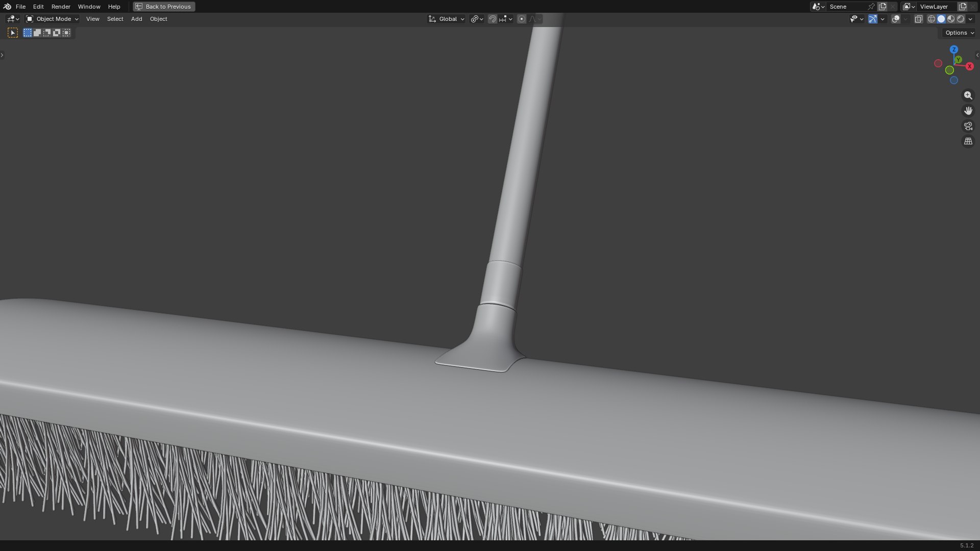Click the ViewLayer name field

937,7
